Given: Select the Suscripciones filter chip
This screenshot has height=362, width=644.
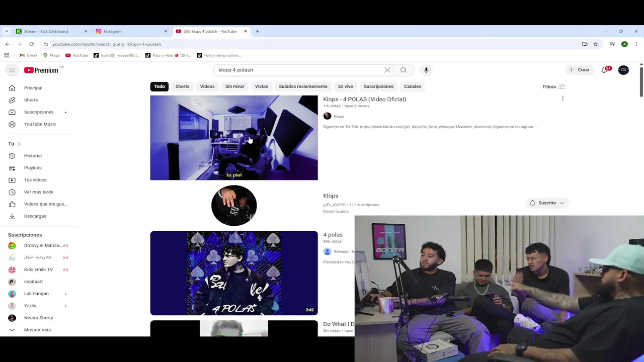Looking at the screenshot, I should pos(378,86).
